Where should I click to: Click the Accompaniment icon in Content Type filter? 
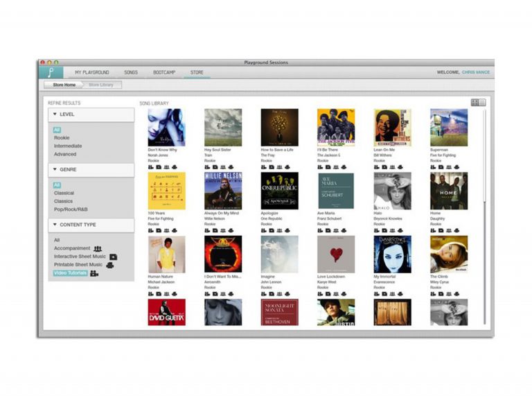pos(98,248)
